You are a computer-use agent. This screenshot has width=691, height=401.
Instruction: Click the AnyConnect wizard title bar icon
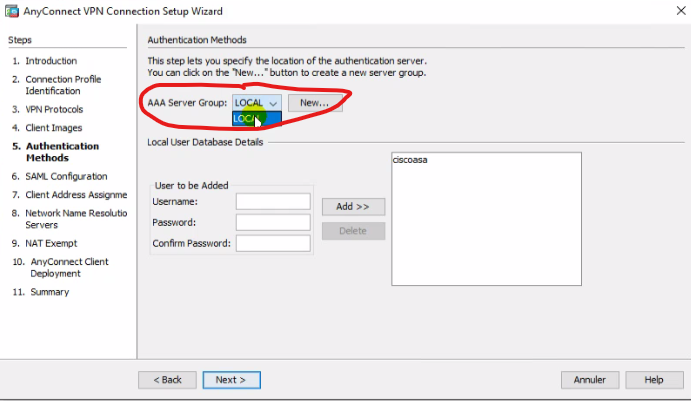point(12,11)
